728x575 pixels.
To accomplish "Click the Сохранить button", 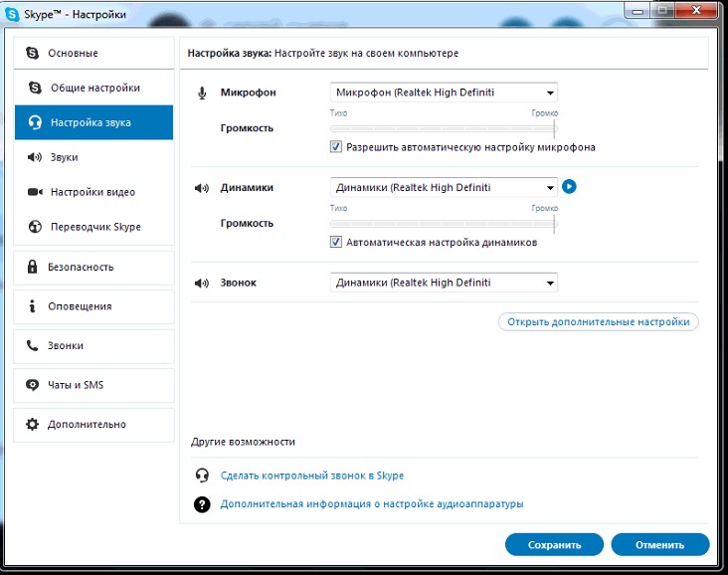I will pos(554,545).
